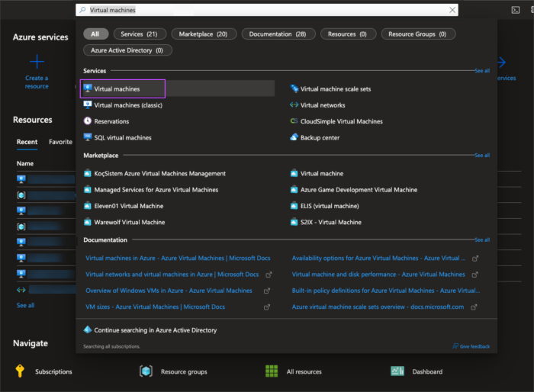Switch to the Recent resources tab

tap(27, 142)
